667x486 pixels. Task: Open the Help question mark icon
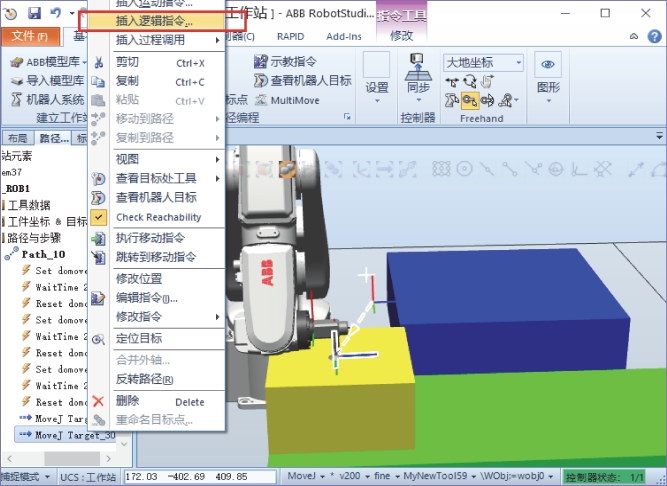(x=654, y=37)
